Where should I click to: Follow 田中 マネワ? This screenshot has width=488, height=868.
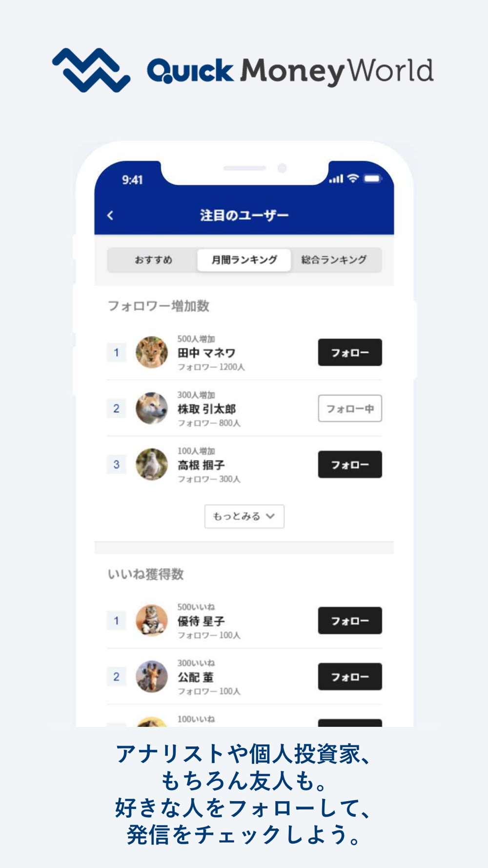coord(350,352)
